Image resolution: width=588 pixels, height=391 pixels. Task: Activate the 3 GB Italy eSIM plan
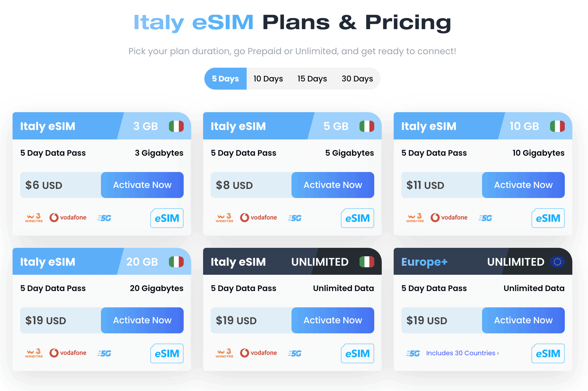142,185
